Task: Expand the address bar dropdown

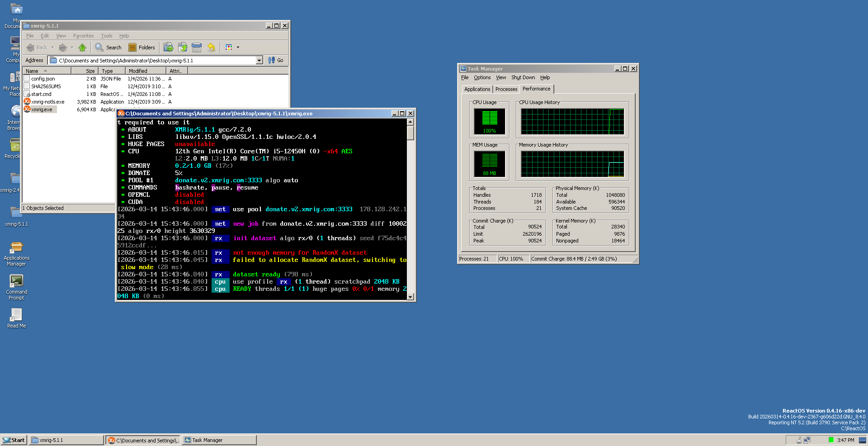Action: (259, 61)
